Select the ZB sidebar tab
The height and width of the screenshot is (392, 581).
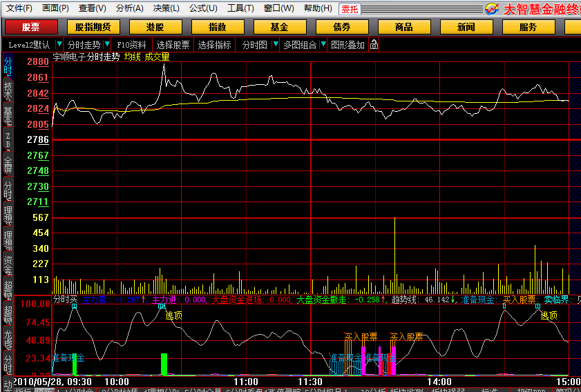point(8,140)
